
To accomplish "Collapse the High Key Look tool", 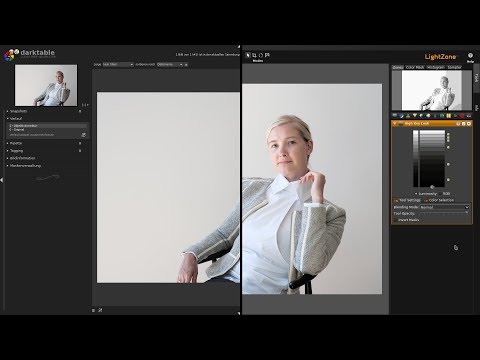I will pyautogui.click(x=395, y=123).
